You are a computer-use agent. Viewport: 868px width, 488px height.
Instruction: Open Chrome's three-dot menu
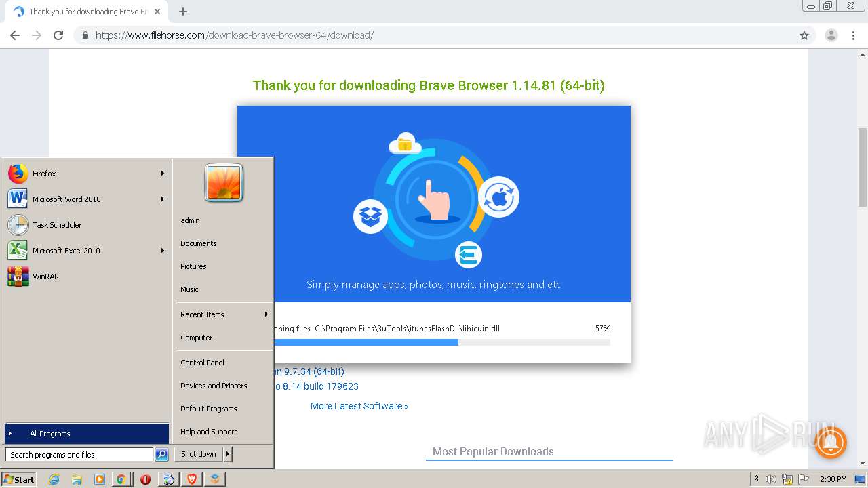click(x=854, y=35)
